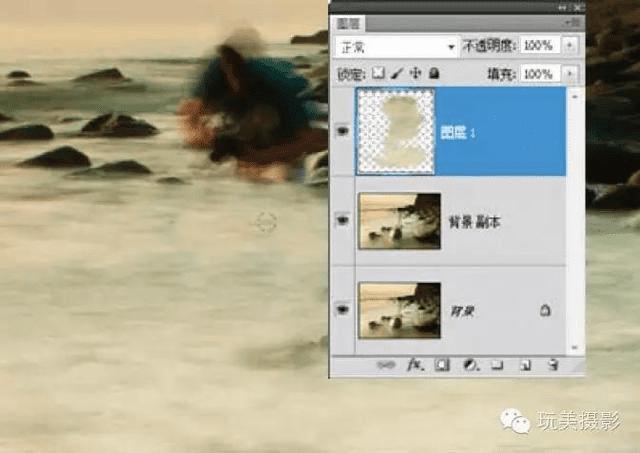The width and height of the screenshot is (640, 453).
Task: Open the blend mode 正常 dropdown
Action: (396, 48)
